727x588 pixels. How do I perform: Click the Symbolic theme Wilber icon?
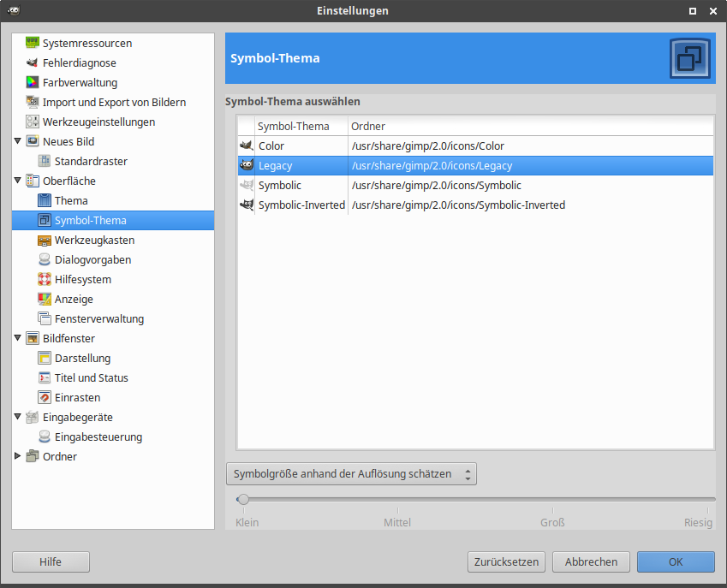click(x=247, y=185)
